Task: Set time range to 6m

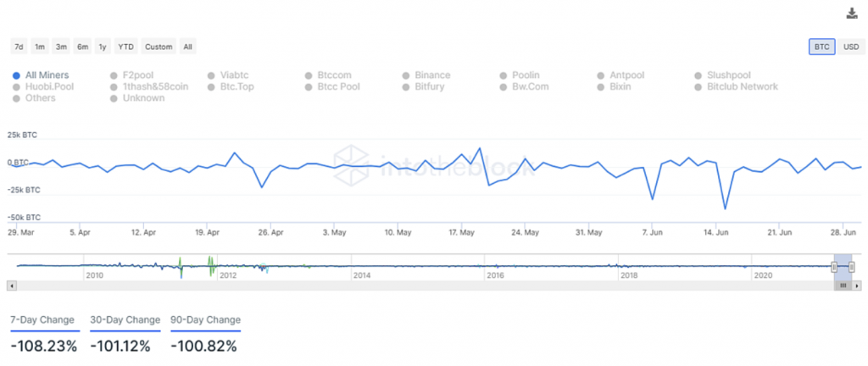Action: click(82, 47)
